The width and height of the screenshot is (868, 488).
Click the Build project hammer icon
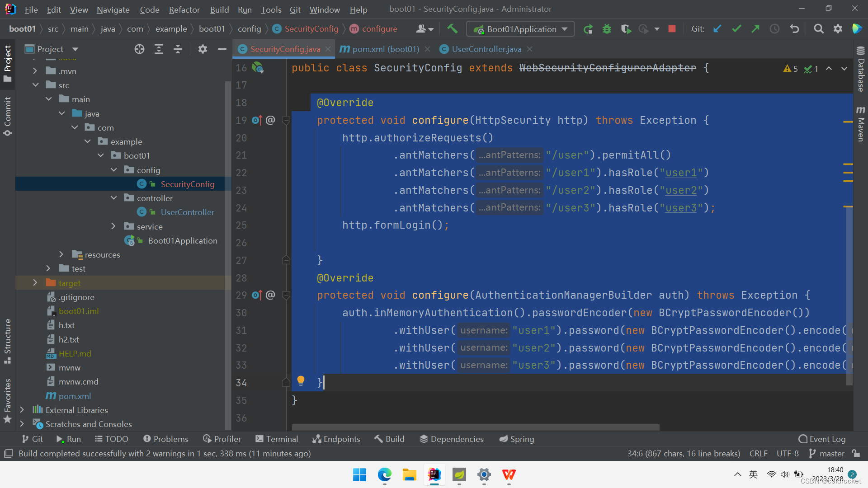coord(452,29)
